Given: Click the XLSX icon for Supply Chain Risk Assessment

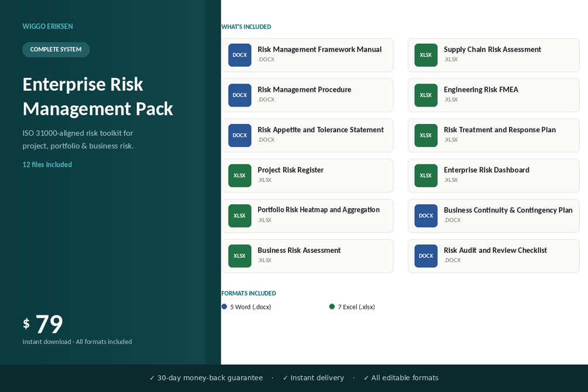Looking at the screenshot, I should [x=425, y=55].
